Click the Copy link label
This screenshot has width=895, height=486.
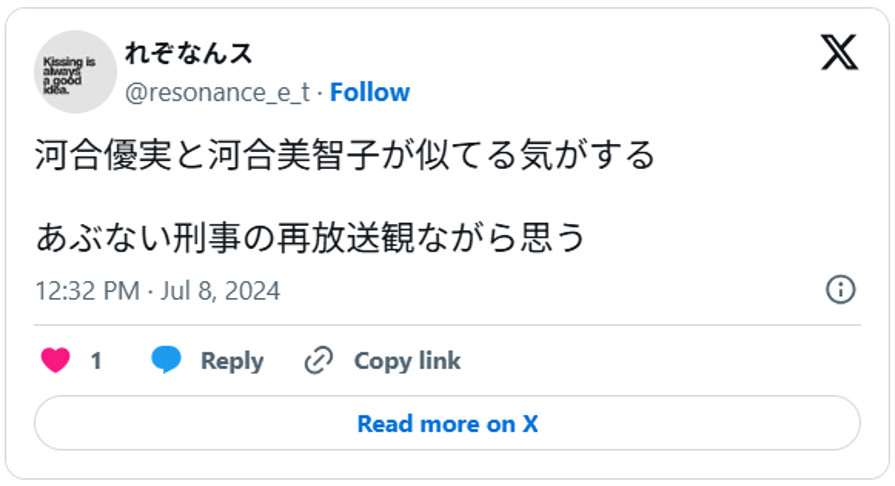(407, 361)
